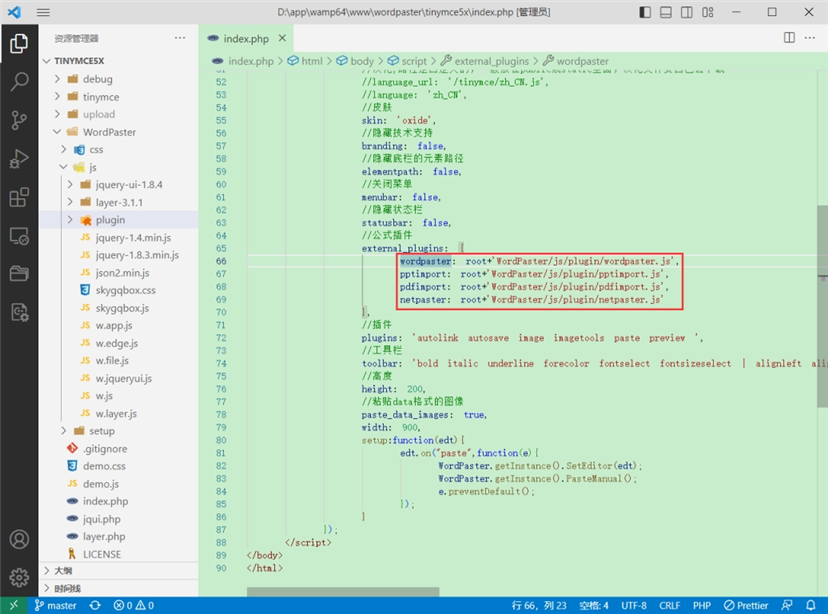Open the Explorer view in activity bar
The image size is (828, 614).
[x=19, y=43]
